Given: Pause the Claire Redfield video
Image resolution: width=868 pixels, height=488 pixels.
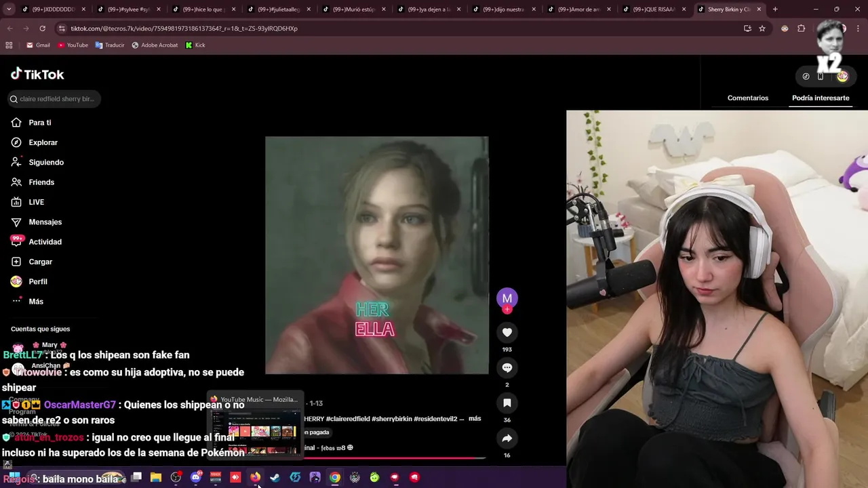Looking at the screenshot, I should [376, 255].
